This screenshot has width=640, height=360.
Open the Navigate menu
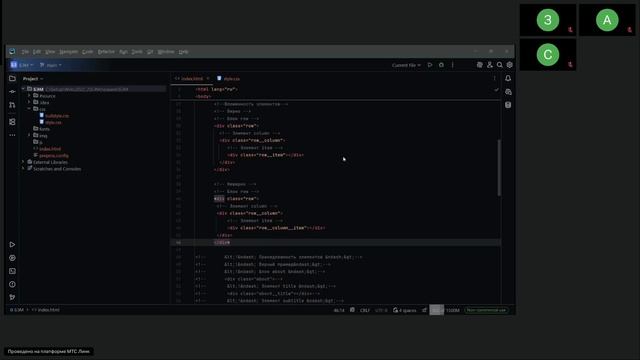[69, 52]
